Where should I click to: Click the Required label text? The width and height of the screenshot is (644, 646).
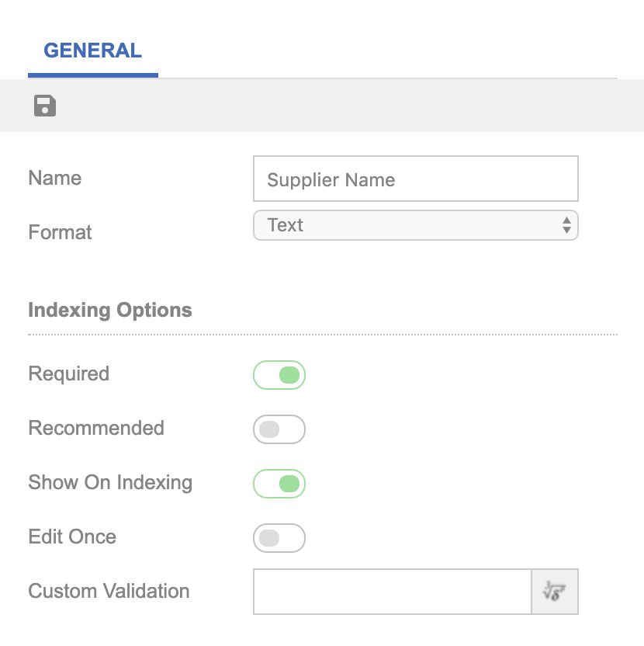68,374
